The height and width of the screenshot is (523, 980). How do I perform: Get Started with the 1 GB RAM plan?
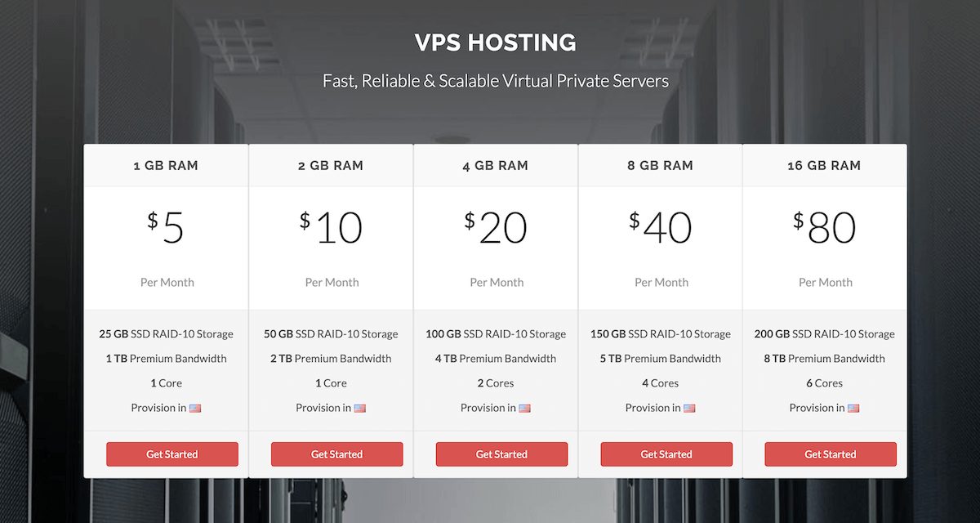pos(172,454)
